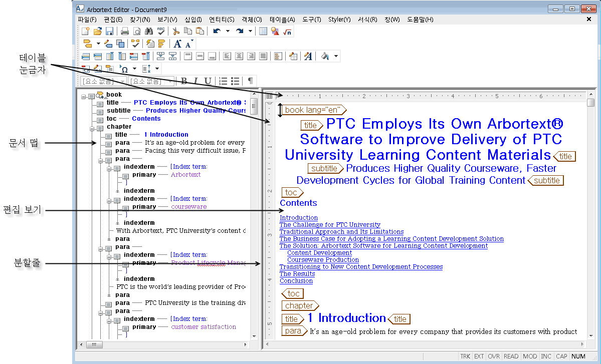Increase font size with the large A icon
Screen dimensions: 601x364
pyautogui.click(x=177, y=44)
